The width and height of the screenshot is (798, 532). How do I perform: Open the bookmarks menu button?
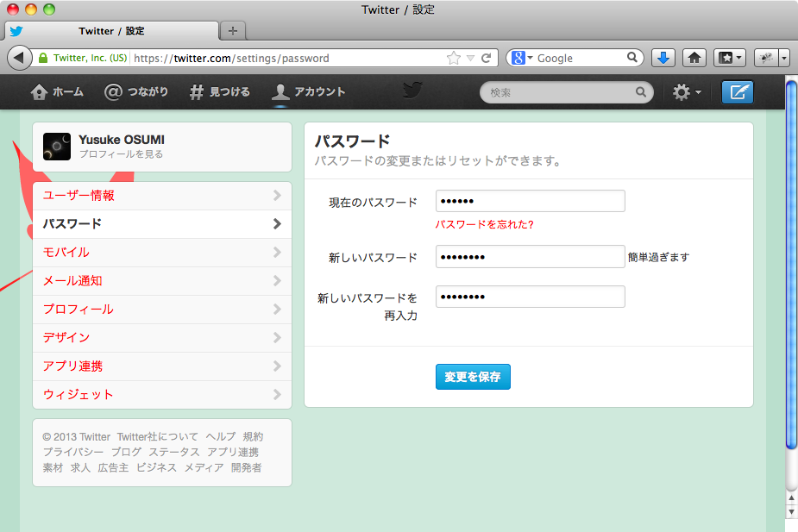coord(730,58)
